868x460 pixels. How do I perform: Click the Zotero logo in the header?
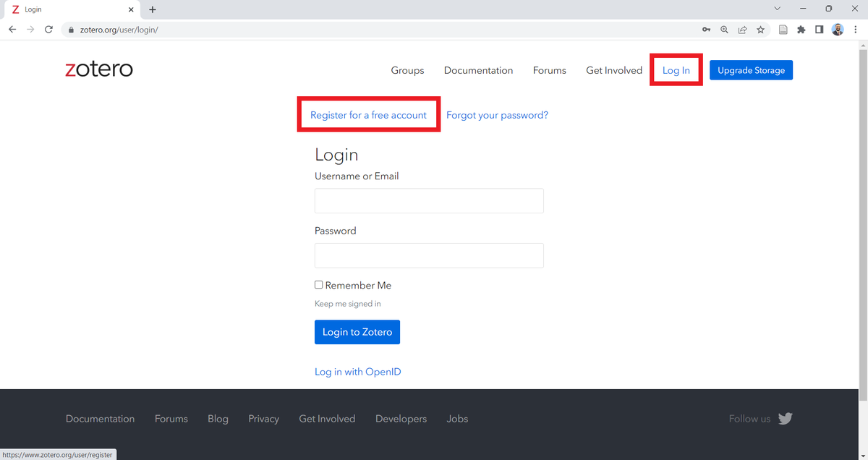(99, 69)
